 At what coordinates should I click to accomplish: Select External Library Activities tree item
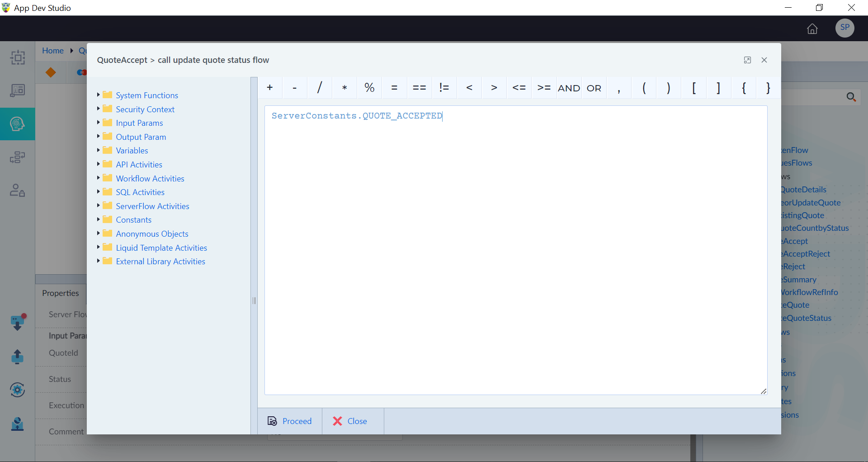(160, 262)
